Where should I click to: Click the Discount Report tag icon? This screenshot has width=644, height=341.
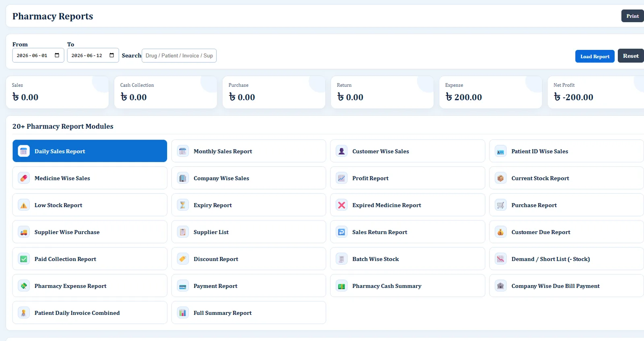click(183, 259)
